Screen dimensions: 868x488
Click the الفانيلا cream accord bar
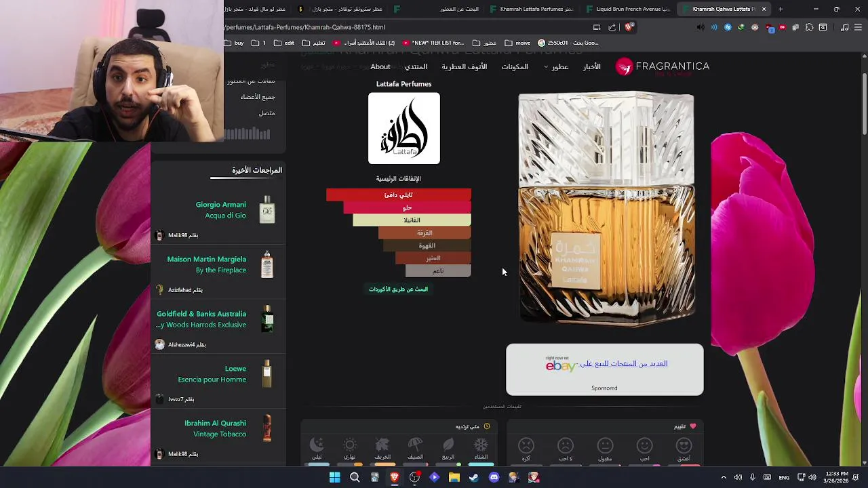click(x=412, y=220)
